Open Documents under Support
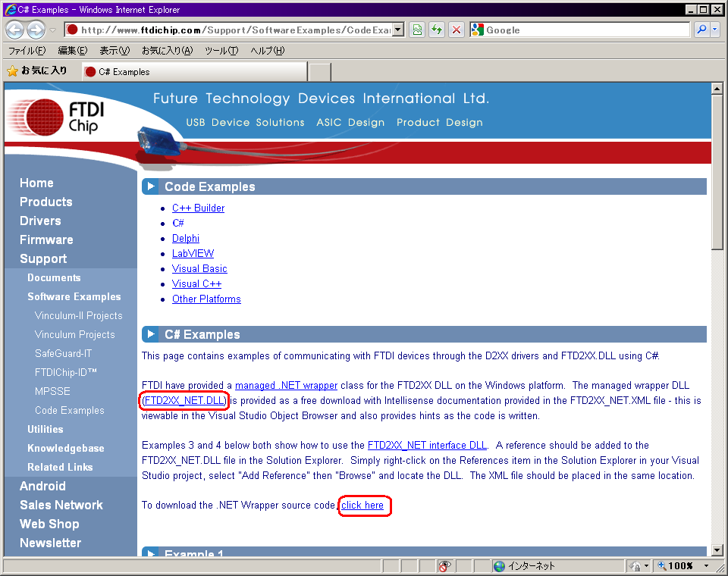Image resolution: width=728 pixels, height=576 pixels. click(x=54, y=277)
